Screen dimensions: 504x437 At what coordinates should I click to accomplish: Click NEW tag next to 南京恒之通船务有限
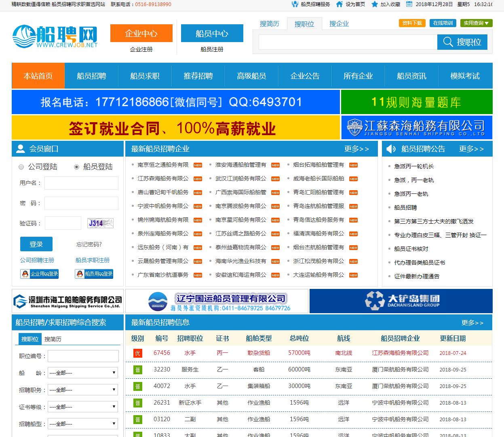coord(198,165)
